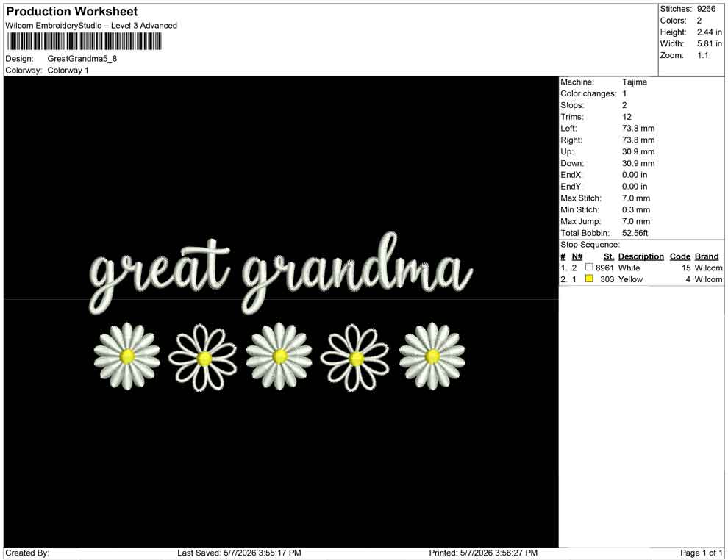Click the 'Max Stitch:' label
The width and height of the screenshot is (728, 560).
[x=580, y=198]
